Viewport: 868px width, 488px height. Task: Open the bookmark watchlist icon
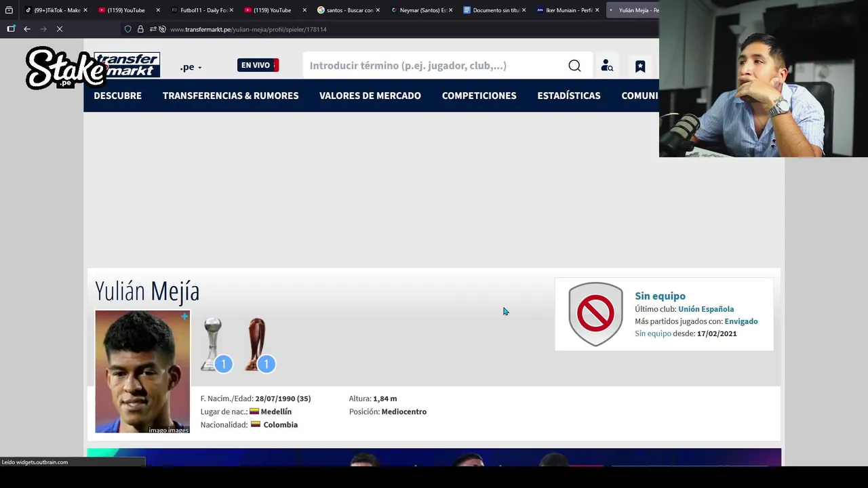[640, 66]
